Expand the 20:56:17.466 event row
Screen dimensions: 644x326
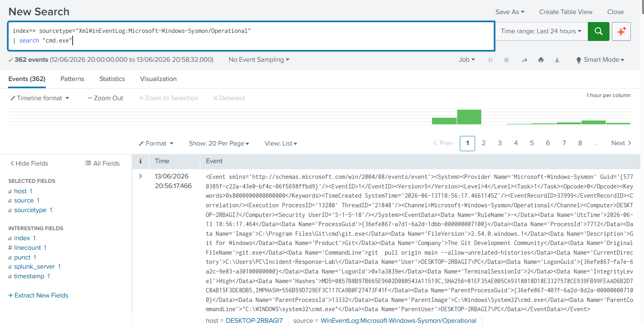140,176
